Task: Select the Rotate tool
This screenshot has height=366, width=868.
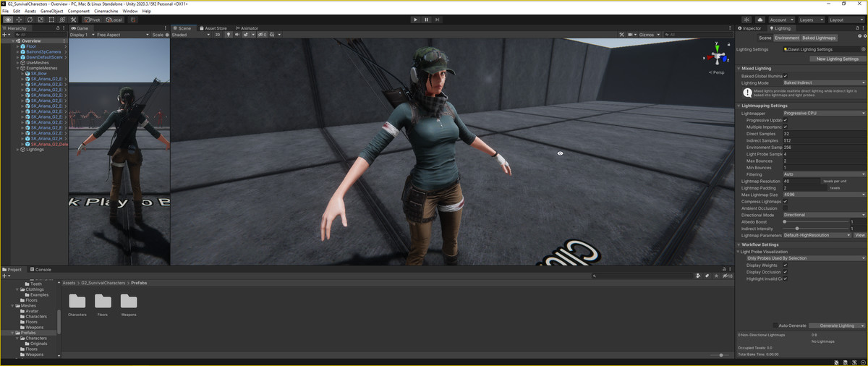Action: pos(30,20)
